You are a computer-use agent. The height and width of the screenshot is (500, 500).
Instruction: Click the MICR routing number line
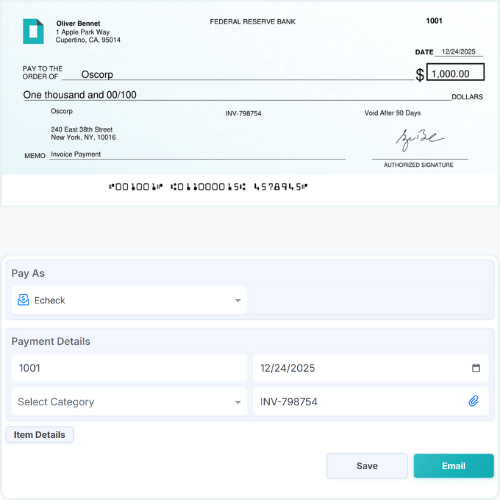(x=208, y=187)
